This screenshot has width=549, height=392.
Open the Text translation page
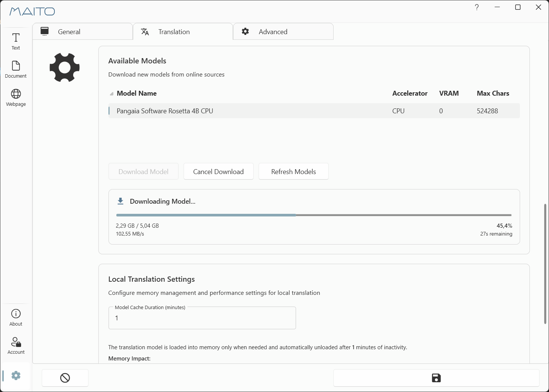pyautogui.click(x=16, y=42)
